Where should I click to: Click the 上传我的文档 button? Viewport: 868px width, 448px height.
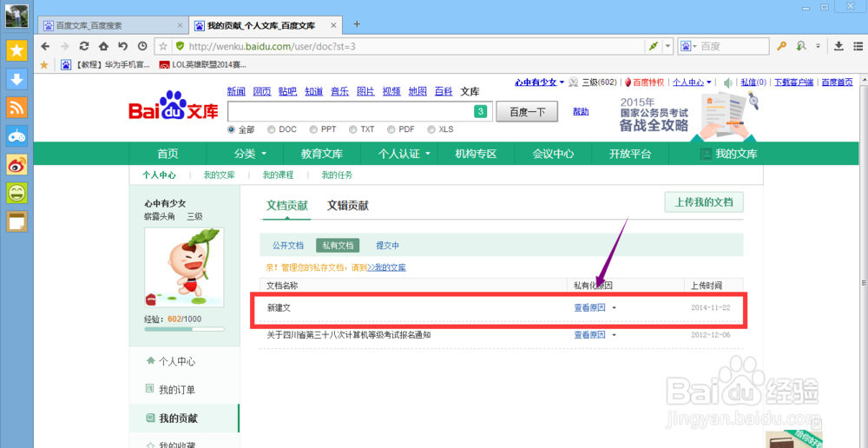(x=704, y=202)
